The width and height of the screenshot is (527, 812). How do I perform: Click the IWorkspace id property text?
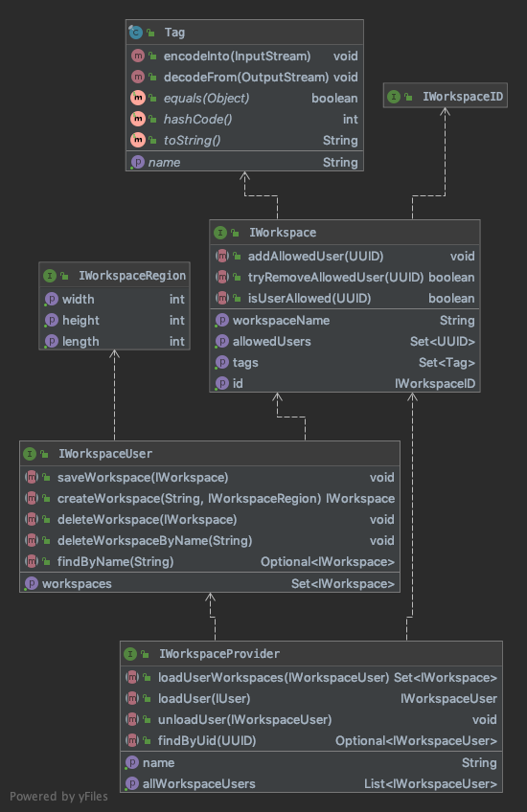tap(238, 384)
